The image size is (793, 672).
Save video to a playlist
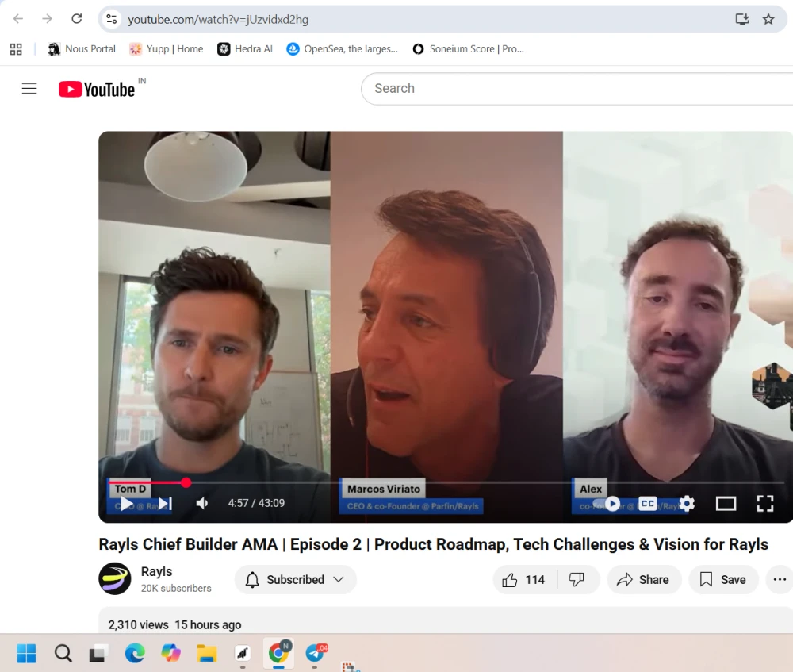click(722, 580)
